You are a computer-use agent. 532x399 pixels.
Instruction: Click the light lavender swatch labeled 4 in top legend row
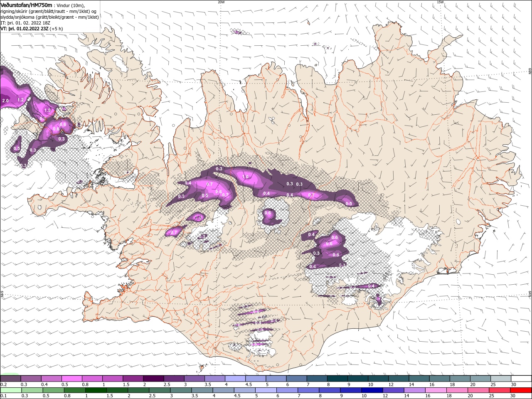235,379
